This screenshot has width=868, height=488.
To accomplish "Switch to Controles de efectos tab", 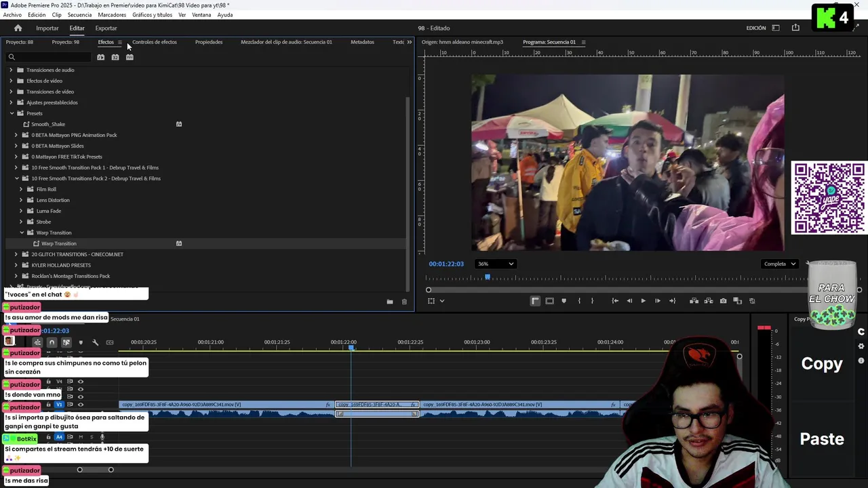I will [x=154, y=42].
